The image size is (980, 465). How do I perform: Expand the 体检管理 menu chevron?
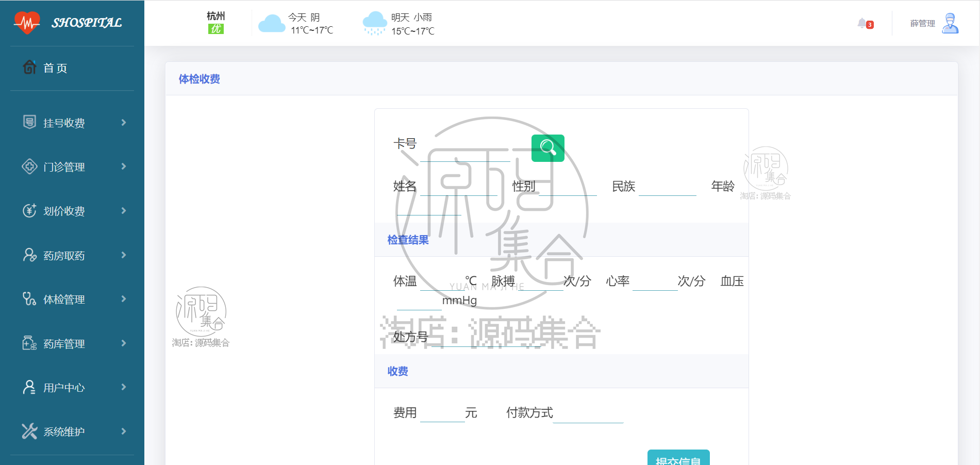tap(124, 299)
